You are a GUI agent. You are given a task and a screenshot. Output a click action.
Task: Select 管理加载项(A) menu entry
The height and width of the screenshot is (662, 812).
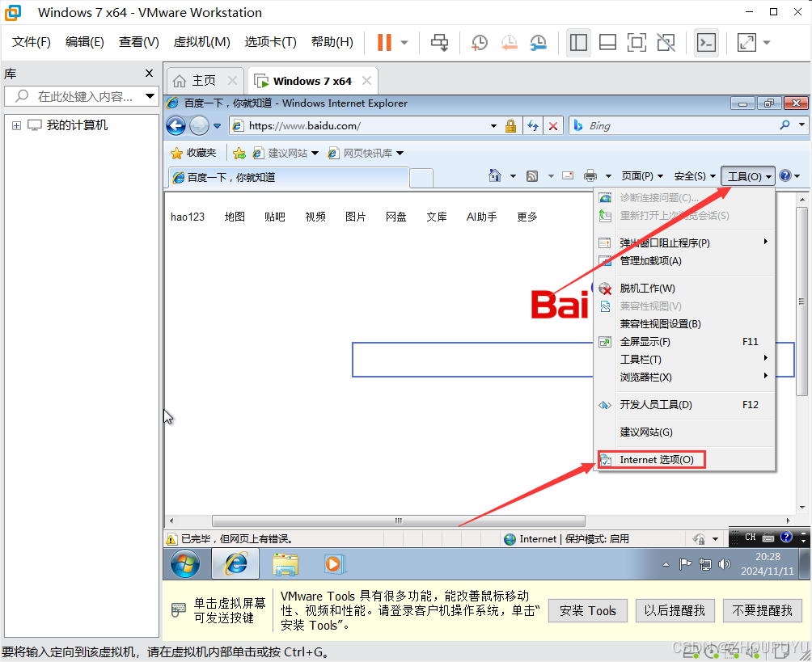683,261
